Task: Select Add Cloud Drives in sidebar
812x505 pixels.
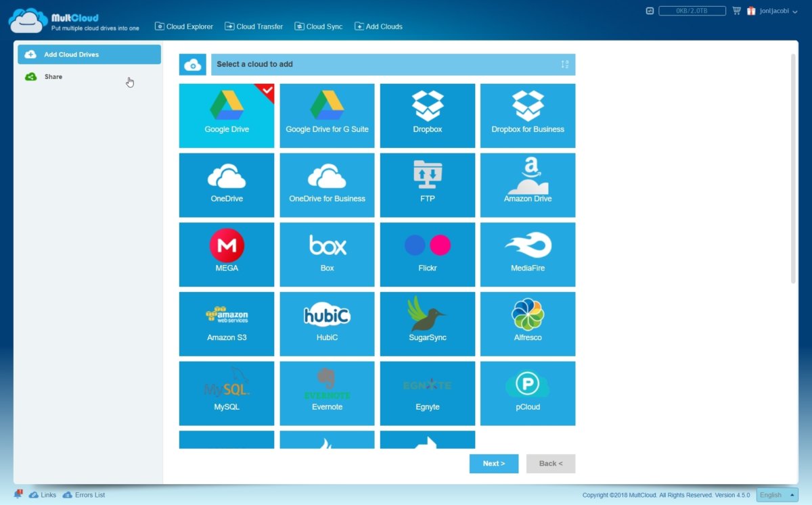Action: click(x=89, y=54)
